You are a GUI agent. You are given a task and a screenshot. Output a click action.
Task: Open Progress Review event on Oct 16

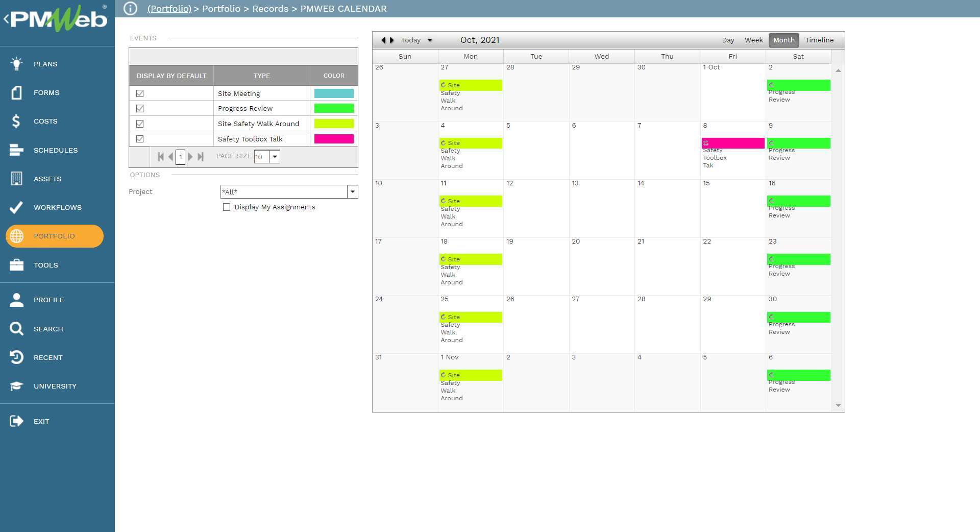[x=798, y=201]
